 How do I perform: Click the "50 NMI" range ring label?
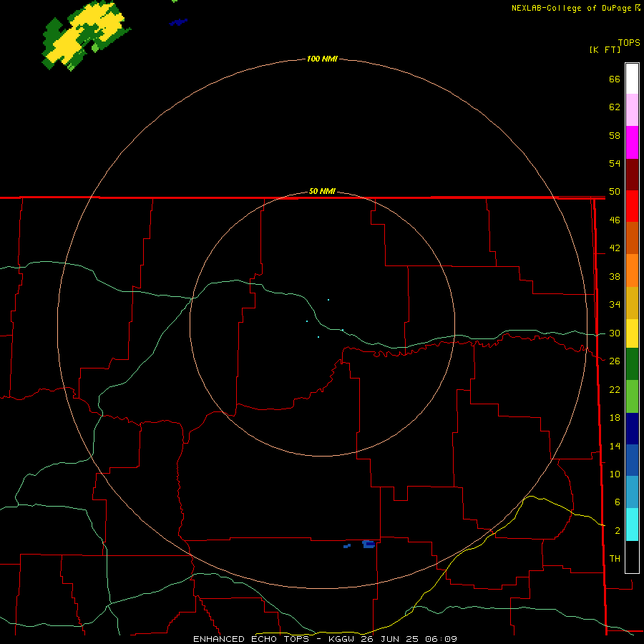(322, 191)
